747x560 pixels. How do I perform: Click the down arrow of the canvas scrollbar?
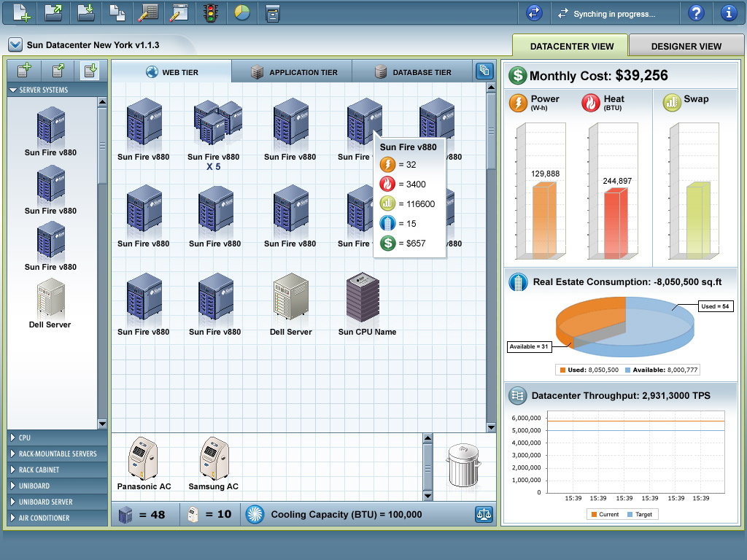pyautogui.click(x=491, y=427)
